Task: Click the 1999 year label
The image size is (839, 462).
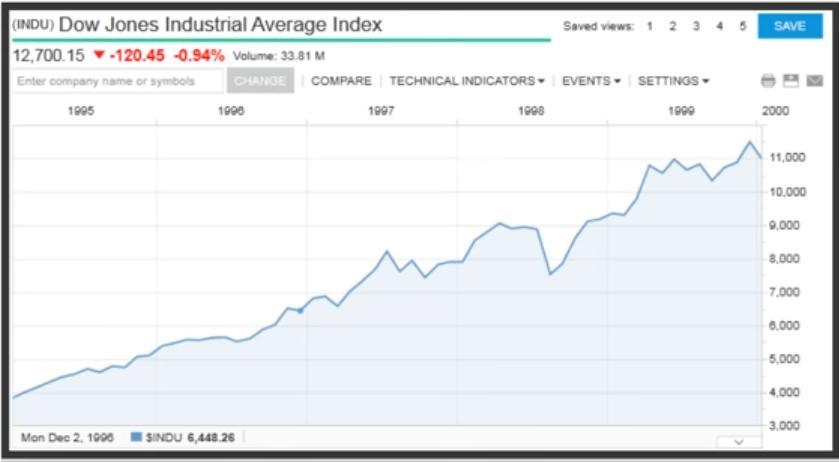Action: (681, 111)
